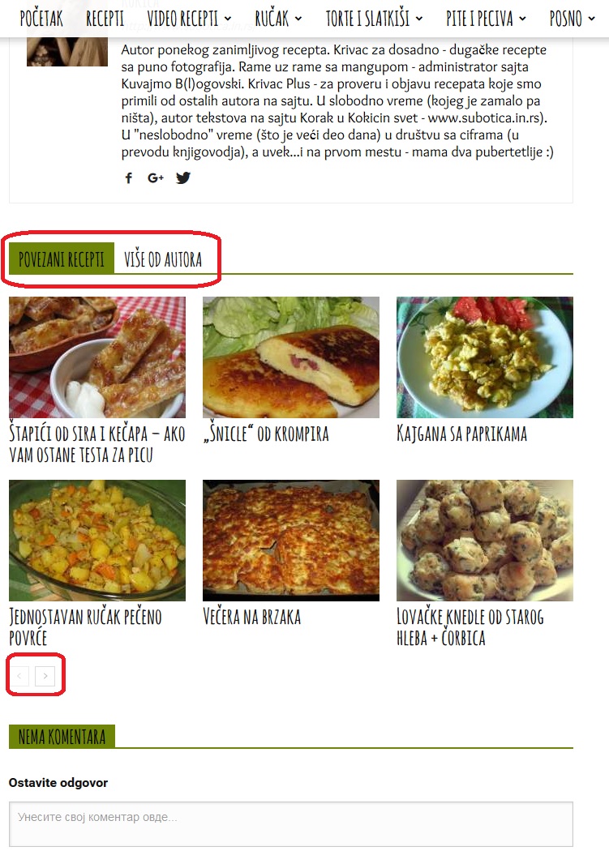The image size is (609, 868).
Task: Open the author's Google Plus icon
Action: (x=156, y=177)
